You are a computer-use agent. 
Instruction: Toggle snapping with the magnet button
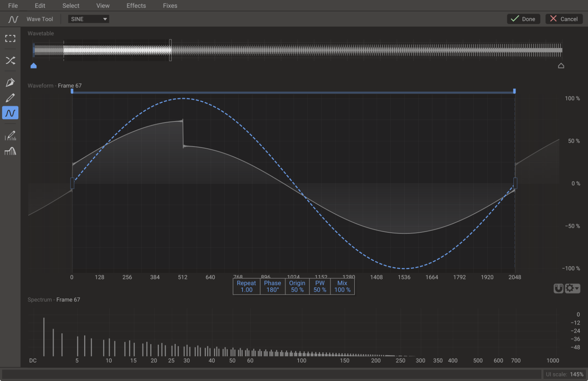coord(558,288)
